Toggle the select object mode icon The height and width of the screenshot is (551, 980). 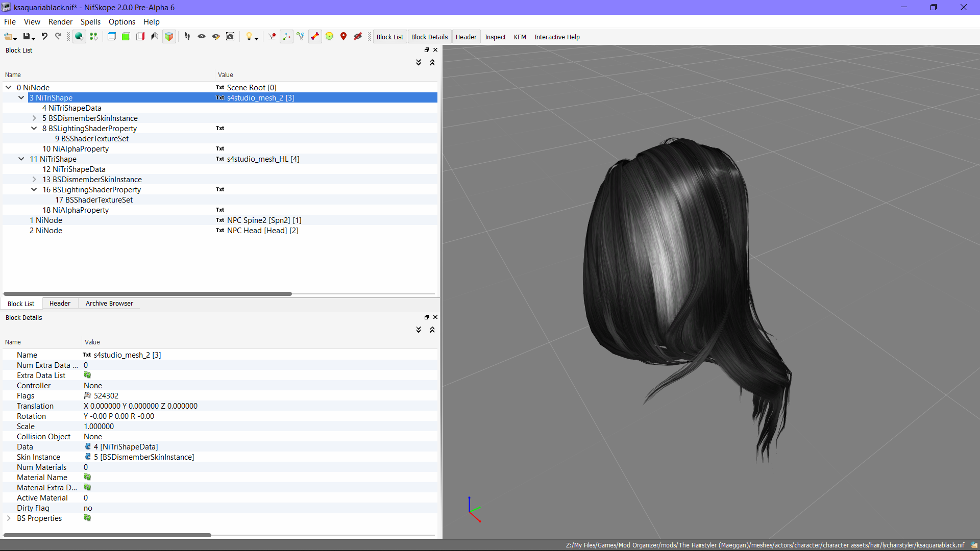tap(79, 37)
